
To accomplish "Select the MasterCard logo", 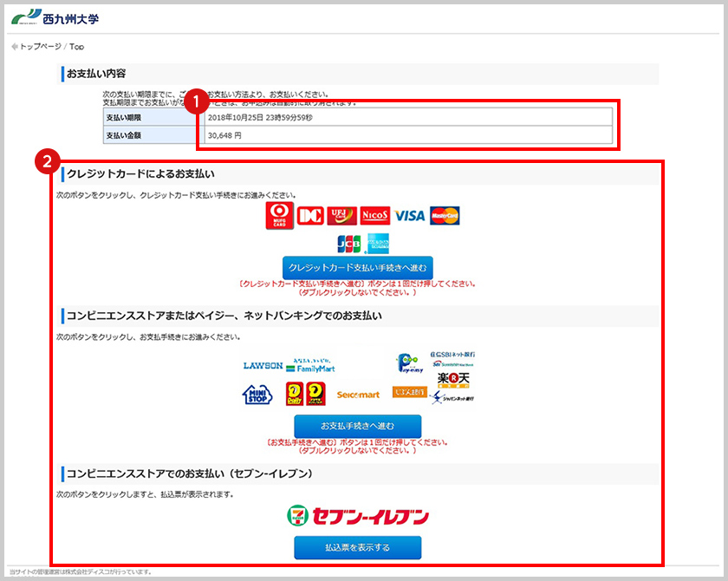I will point(445,216).
